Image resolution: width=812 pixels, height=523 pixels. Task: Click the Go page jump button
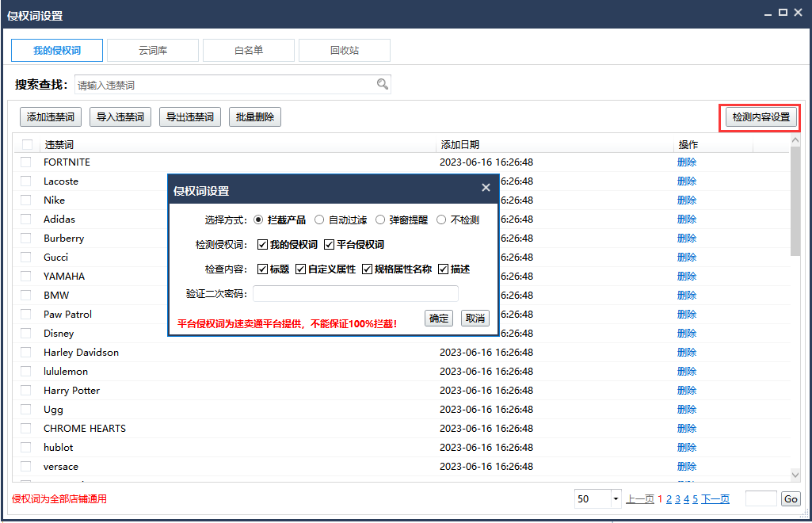click(x=791, y=498)
